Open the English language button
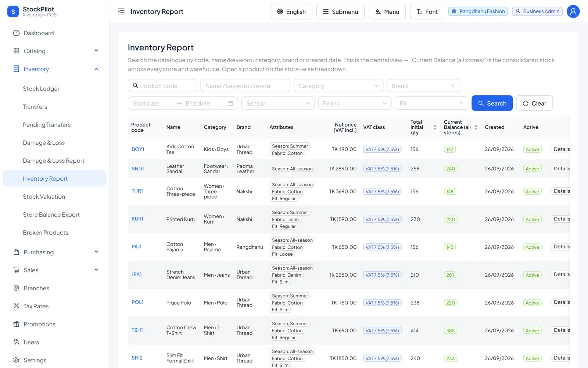 [x=291, y=11]
